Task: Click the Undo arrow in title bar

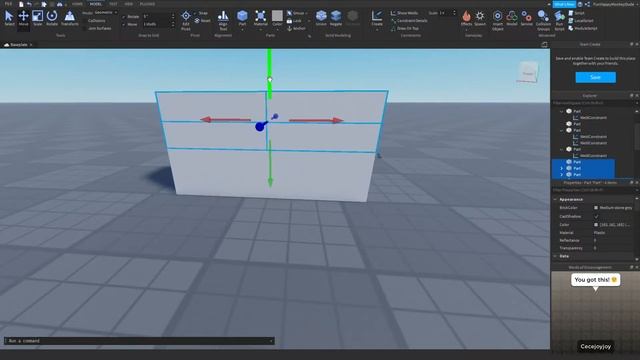Action: point(29,4)
